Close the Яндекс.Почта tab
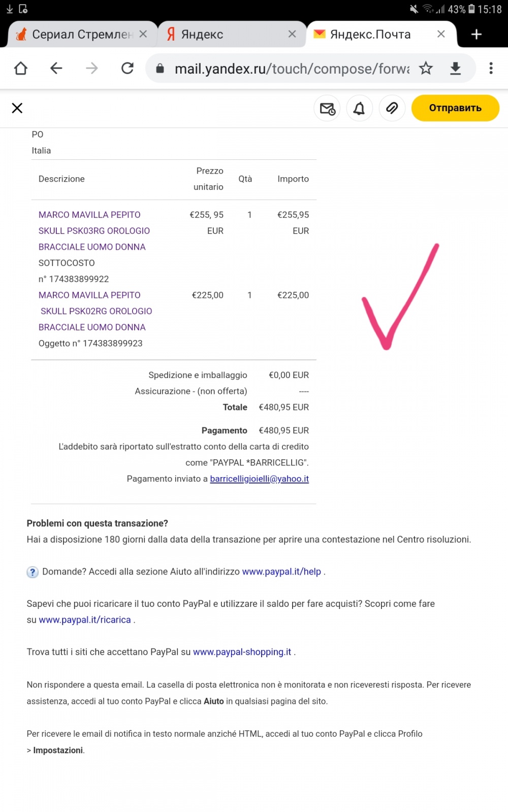 [441, 34]
